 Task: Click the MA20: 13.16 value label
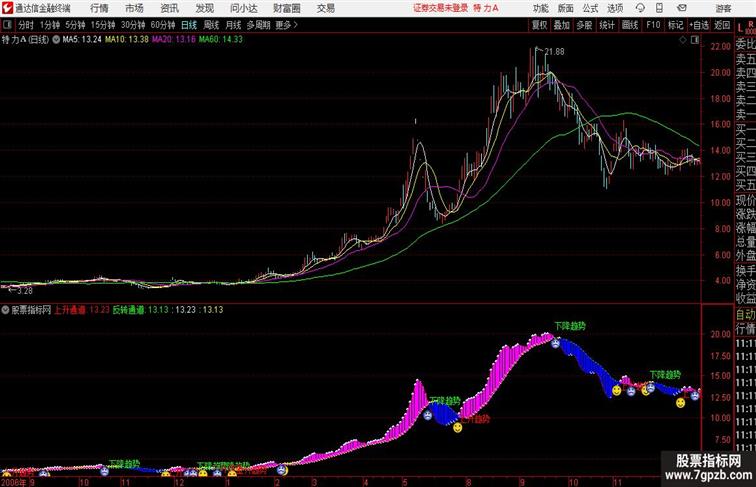coord(174,40)
